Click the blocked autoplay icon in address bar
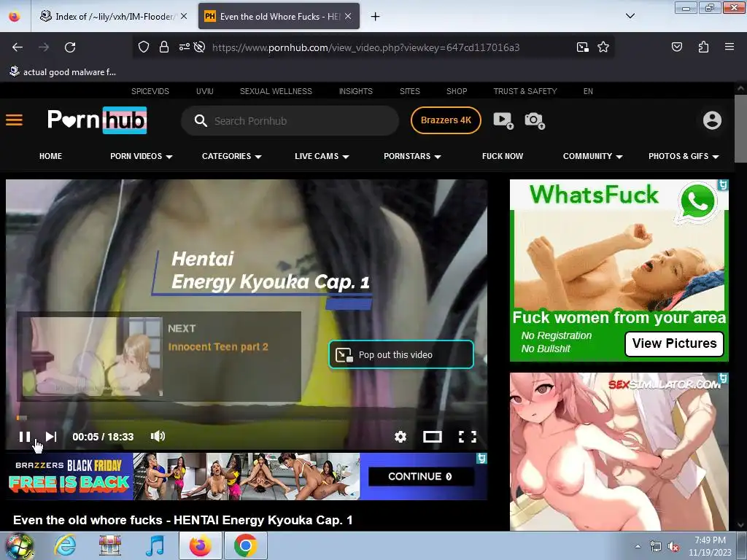Image resolution: width=747 pixels, height=560 pixels. click(200, 47)
